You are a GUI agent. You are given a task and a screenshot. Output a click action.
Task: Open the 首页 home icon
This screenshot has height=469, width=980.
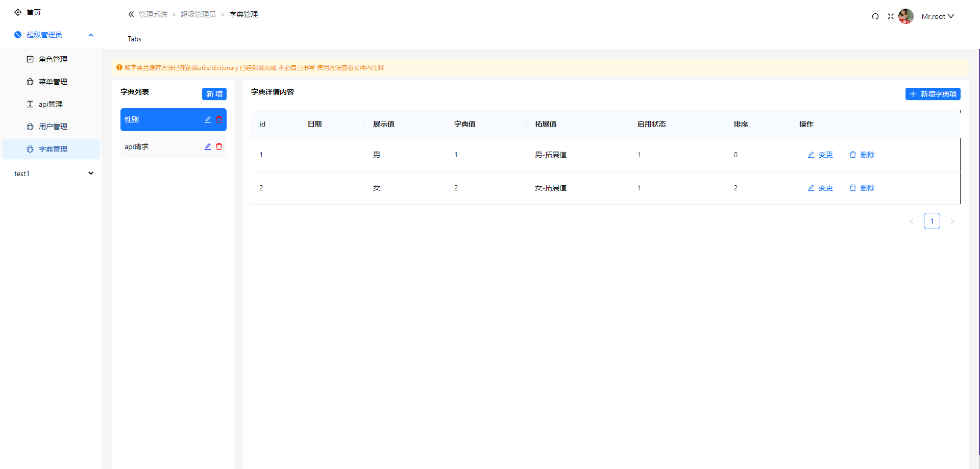click(18, 12)
